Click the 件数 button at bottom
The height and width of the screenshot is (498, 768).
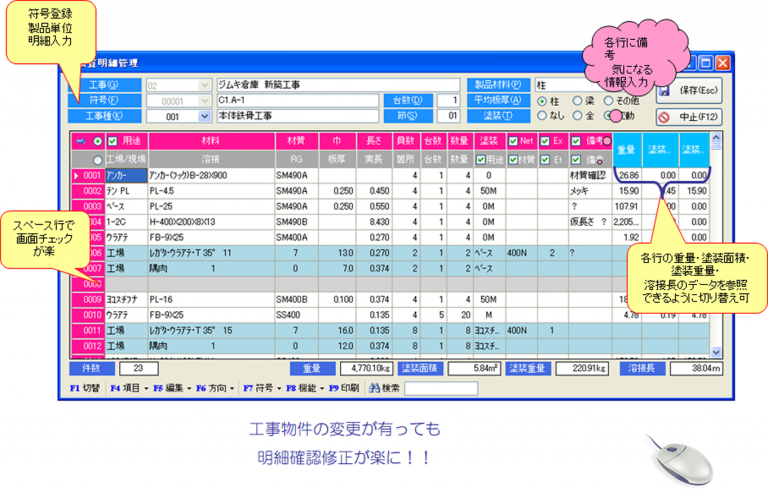[x=91, y=368]
